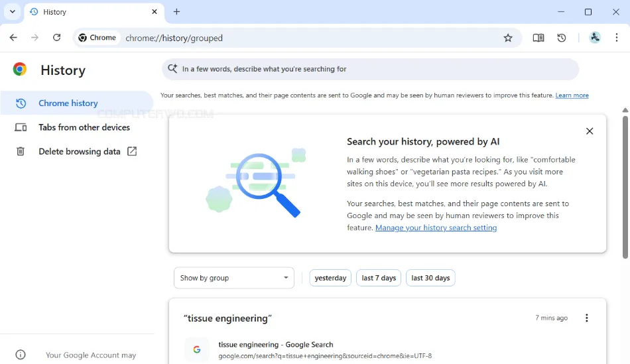Open the tab search dropdown arrow
630x364 pixels.
13,12
